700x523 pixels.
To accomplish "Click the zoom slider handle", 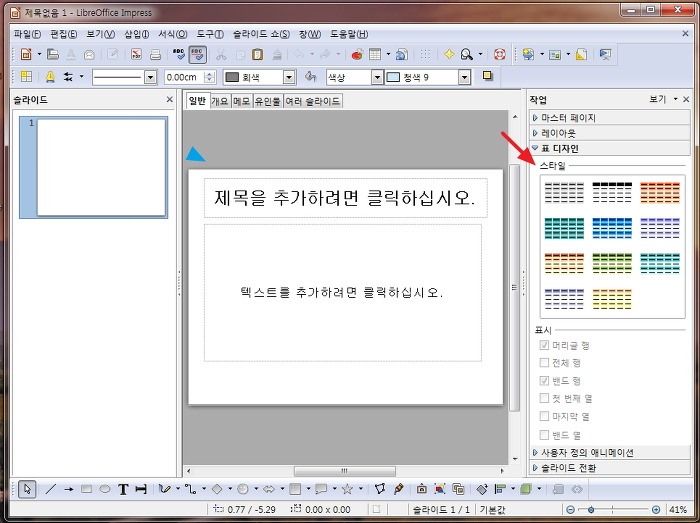I will (x=591, y=509).
